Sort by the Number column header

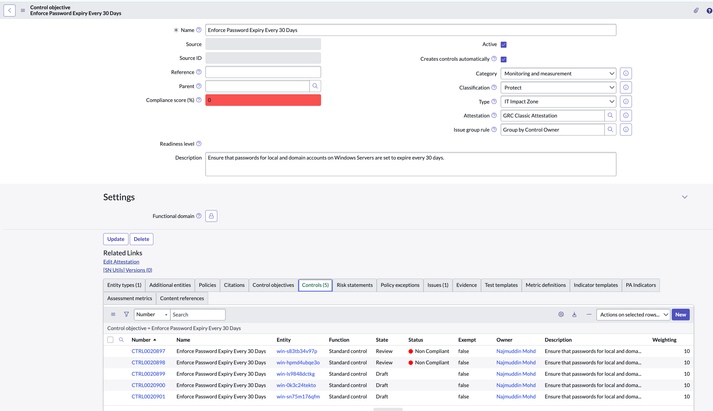(141, 340)
